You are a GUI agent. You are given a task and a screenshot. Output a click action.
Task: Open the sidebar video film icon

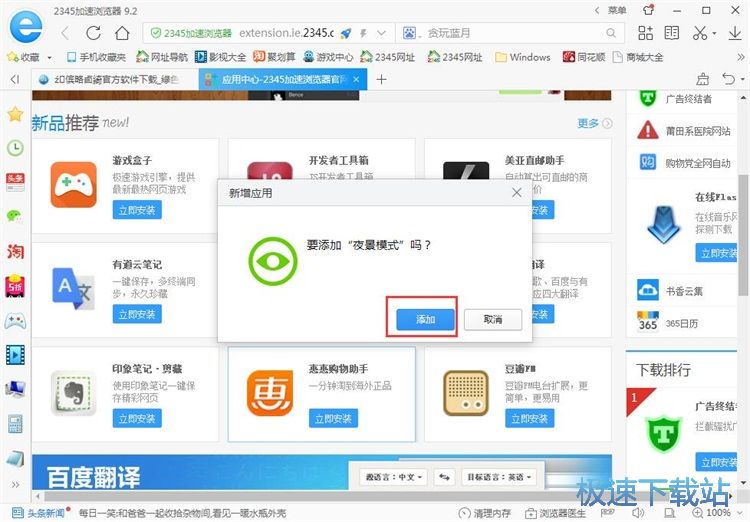tap(15, 355)
